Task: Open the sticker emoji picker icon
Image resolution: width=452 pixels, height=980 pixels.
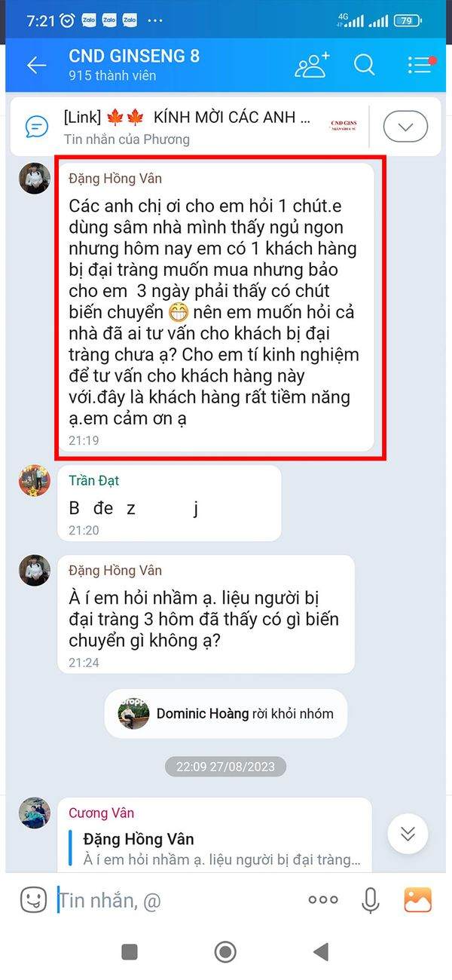Action: click(33, 899)
